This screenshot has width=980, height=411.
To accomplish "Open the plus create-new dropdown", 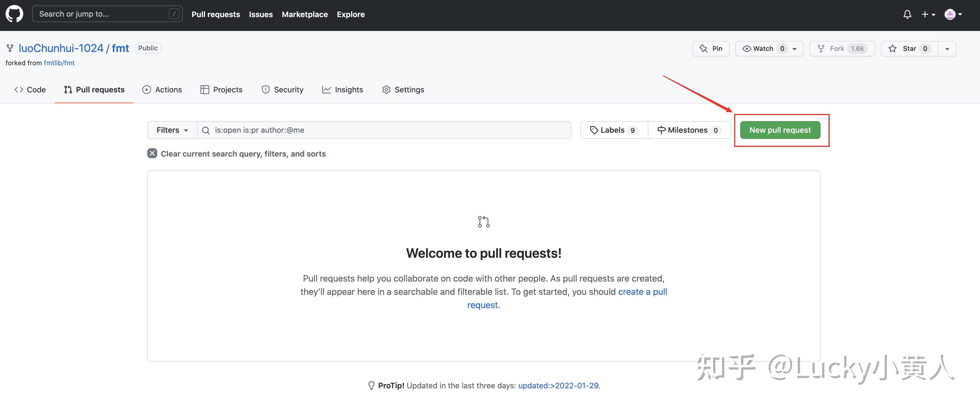I will tap(928, 14).
